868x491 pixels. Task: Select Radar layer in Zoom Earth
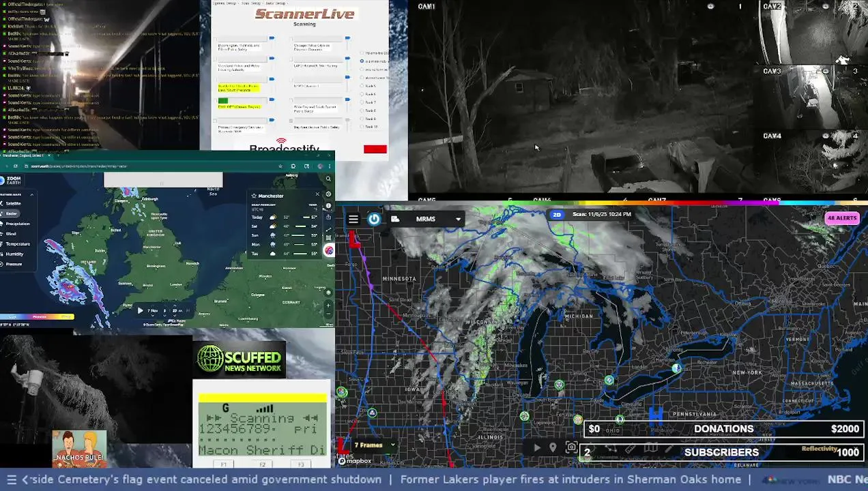coord(10,213)
